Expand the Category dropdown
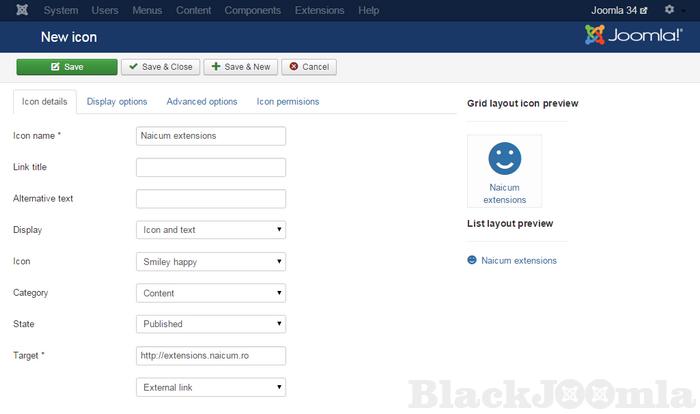This screenshot has height=414, width=700. 211,293
